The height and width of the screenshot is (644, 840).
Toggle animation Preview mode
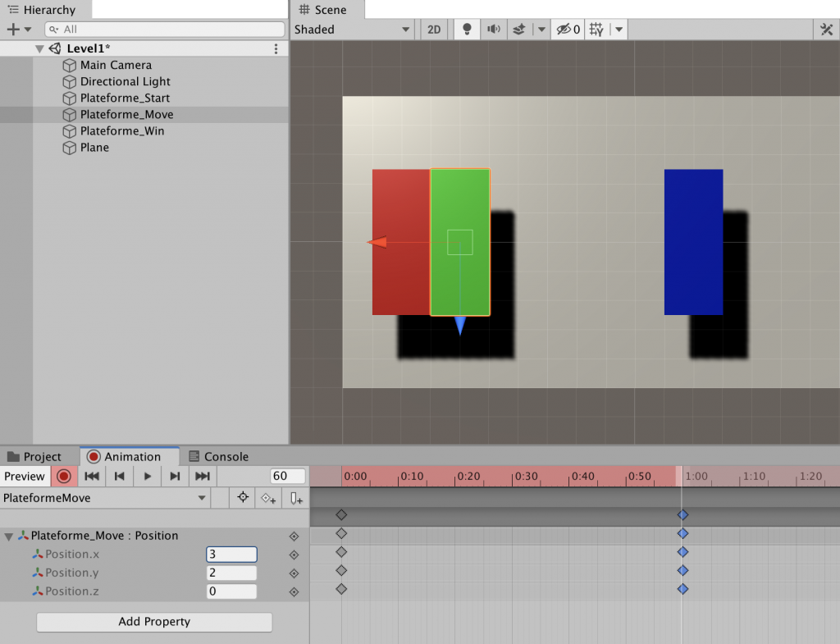25,476
